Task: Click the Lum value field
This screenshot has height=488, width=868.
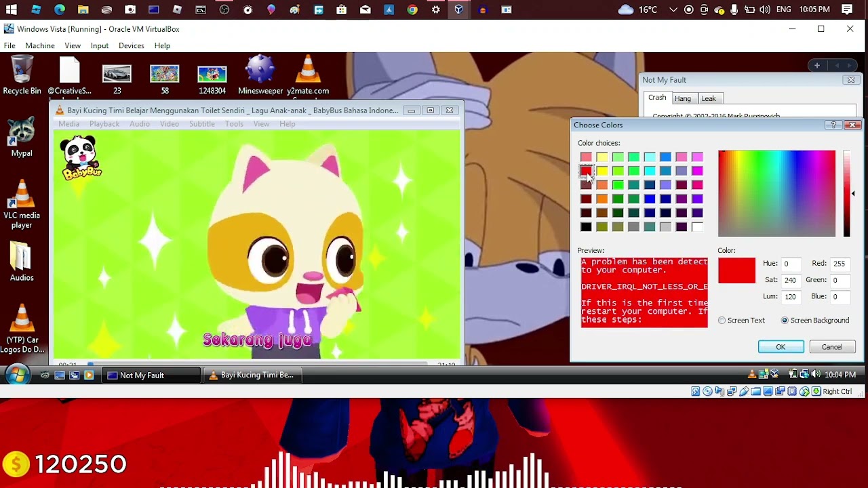Action: 791,296
